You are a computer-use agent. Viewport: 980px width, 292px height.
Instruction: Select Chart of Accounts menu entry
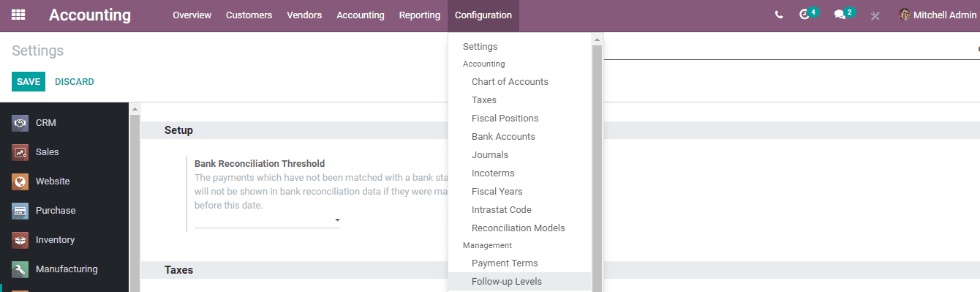(510, 82)
